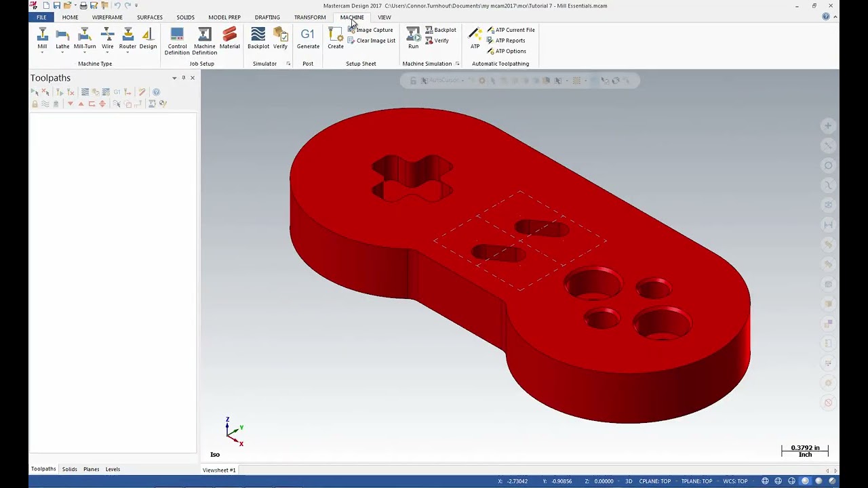Open Control Definition
The height and width of the screenshot is (488, 868).
[177, 41]
